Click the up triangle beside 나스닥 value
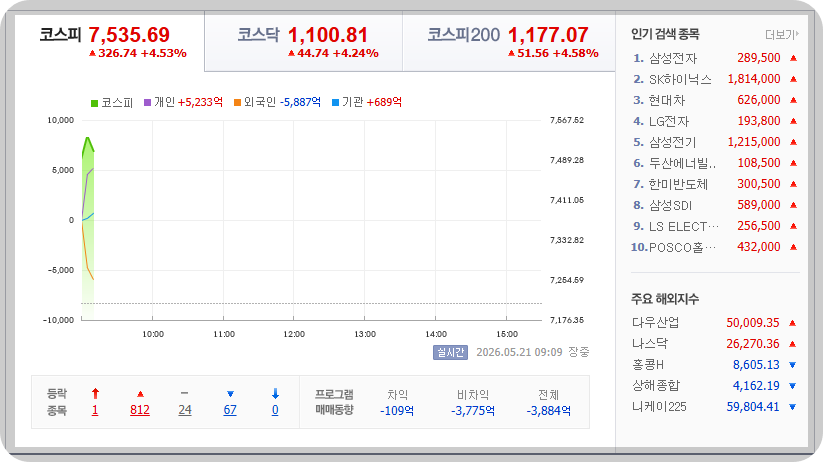Image resolution: width=823 pixels, height=462 pixels. point(793,344)
